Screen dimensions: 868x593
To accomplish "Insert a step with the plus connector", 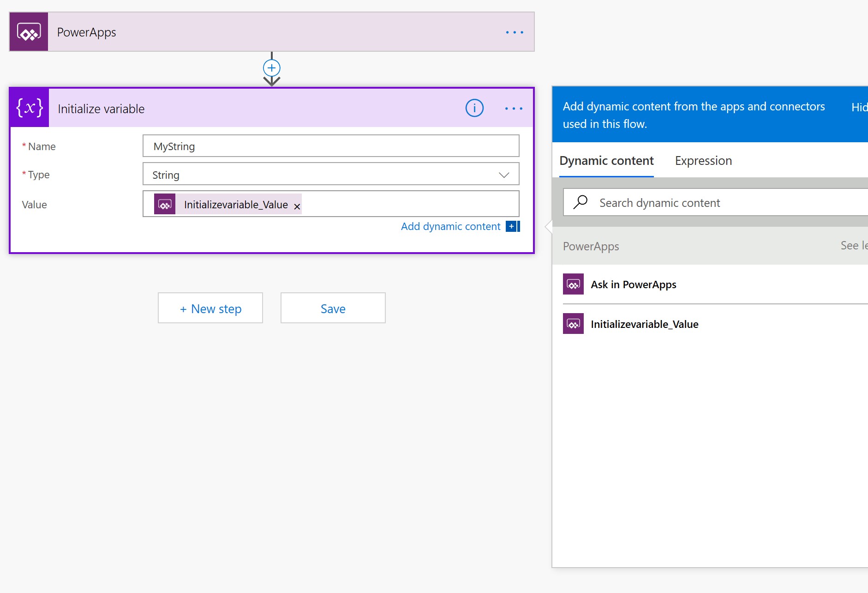I will [272, 68].
